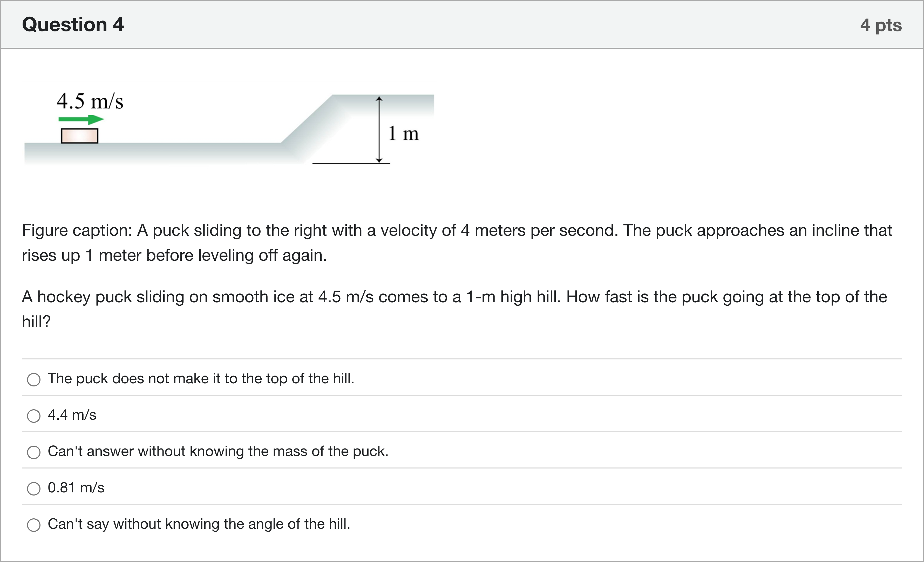This screenshot has height=562, width=924.
Task: Click the '0.81 m/s' answer label text
Action: 76,488
